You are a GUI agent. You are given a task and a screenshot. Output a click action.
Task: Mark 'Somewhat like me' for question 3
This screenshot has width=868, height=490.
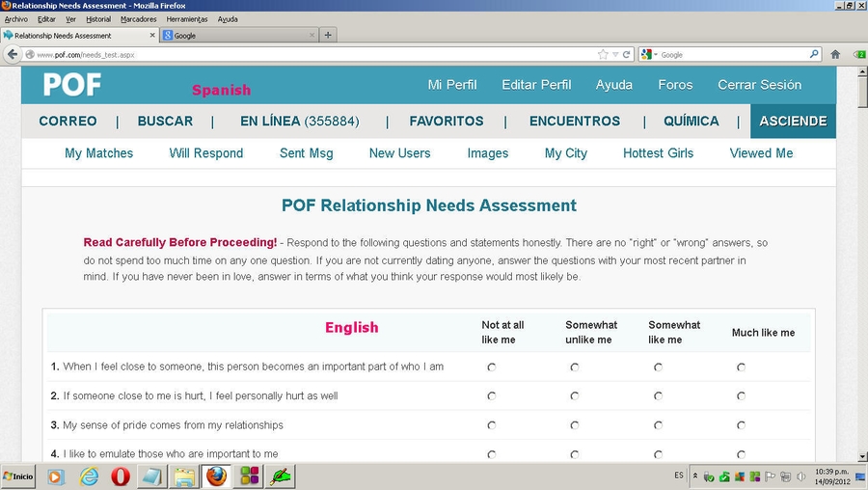[658, 425]
